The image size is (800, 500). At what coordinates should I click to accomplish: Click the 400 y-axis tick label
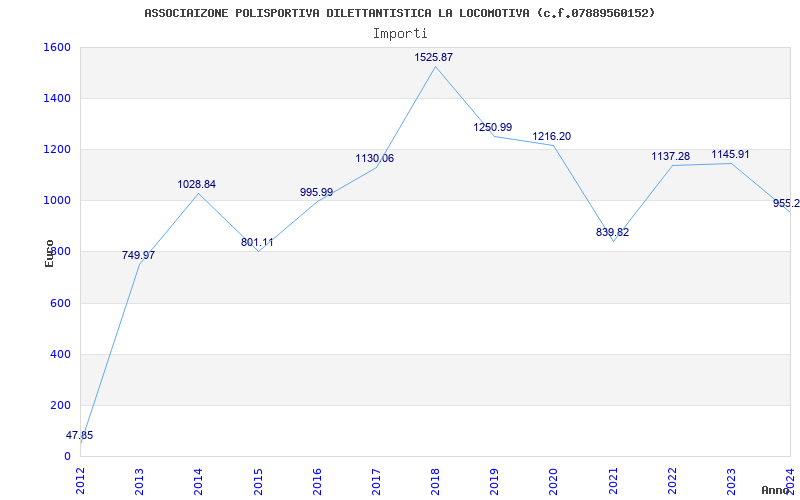pos(61,355)
